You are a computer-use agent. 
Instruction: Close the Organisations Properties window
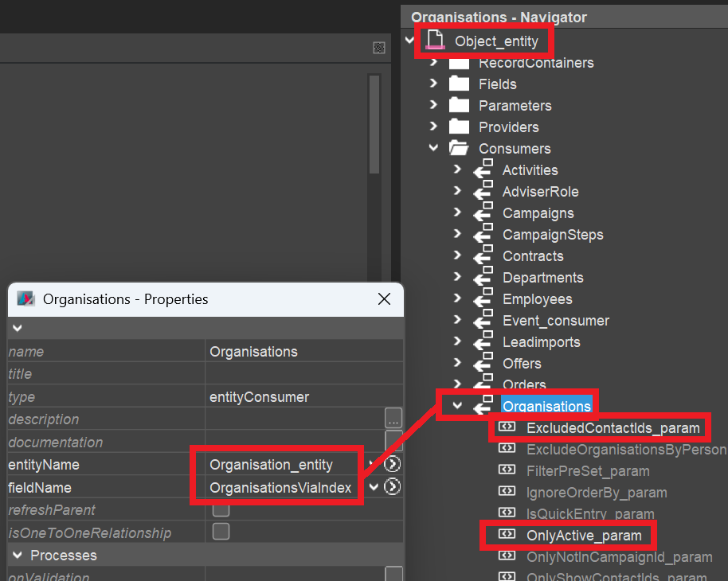click(384, 299)
